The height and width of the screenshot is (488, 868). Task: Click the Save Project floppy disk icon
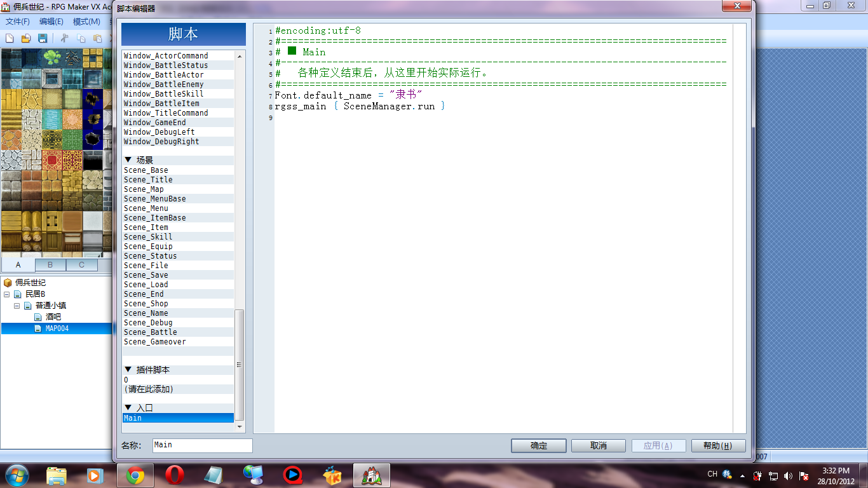43,38
